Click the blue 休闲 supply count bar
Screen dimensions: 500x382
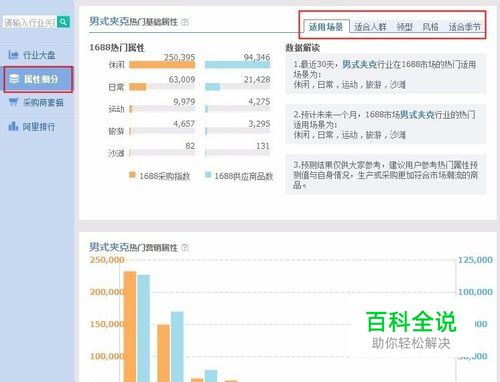[x=237, y=65]
